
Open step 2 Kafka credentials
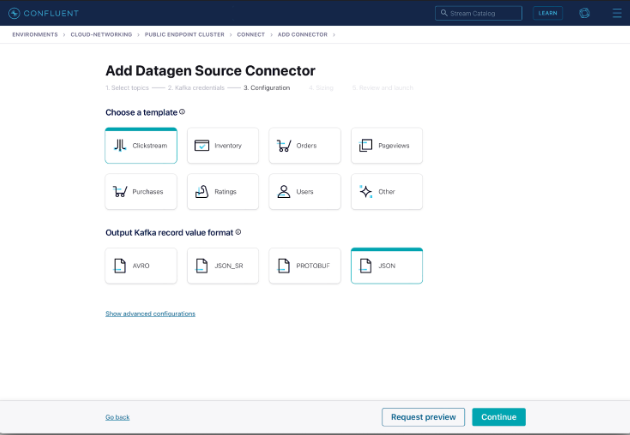(196, 88)
